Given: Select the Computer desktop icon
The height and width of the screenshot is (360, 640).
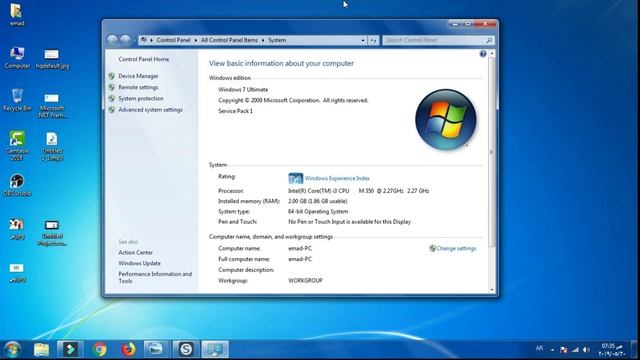Looking at the screenshot, I should tap(17, 58).
